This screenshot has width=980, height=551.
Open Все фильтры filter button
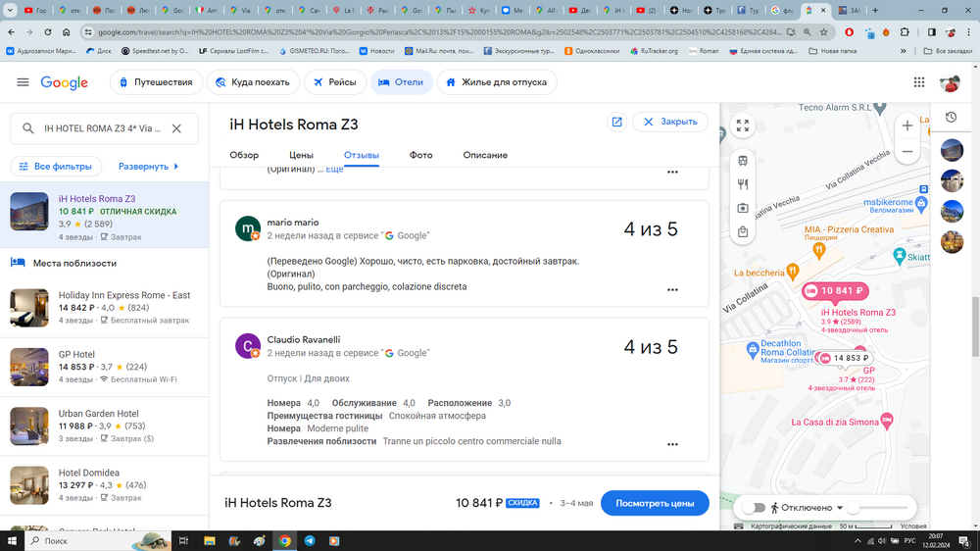point(56,167)
